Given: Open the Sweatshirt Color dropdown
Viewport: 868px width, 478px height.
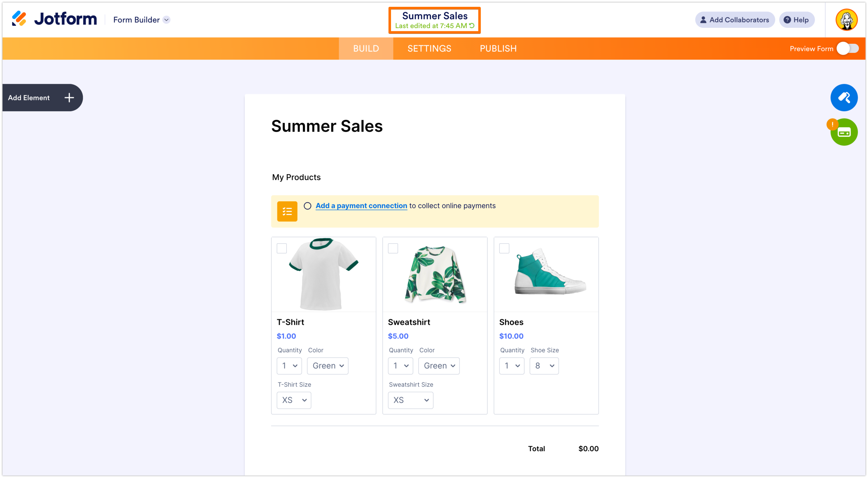Looking at the screenshot, I should tap(439, 365).
